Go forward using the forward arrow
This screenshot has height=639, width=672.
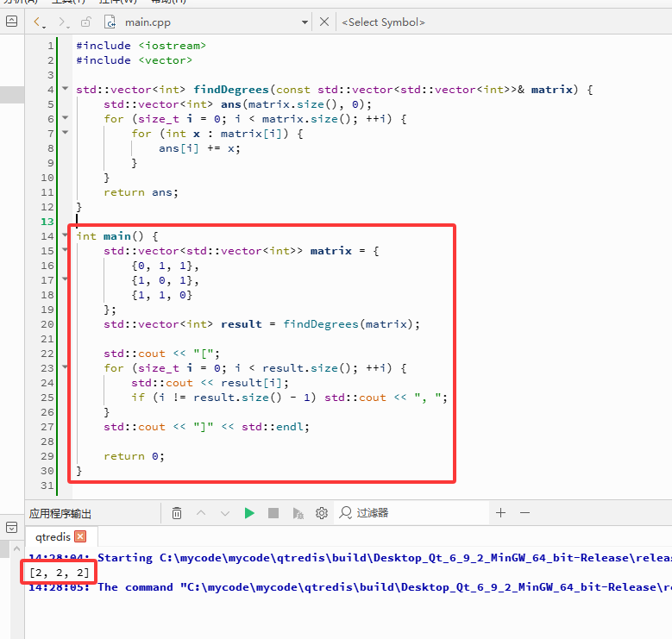[62, 22]
